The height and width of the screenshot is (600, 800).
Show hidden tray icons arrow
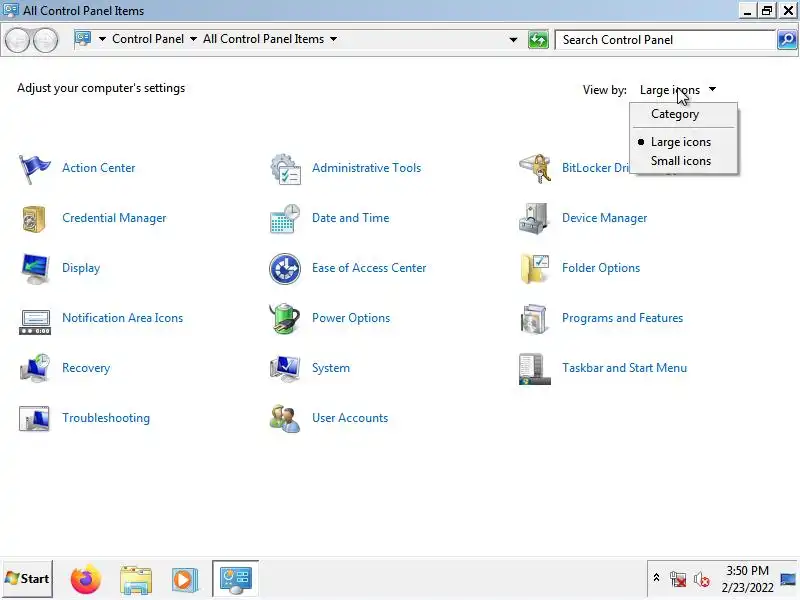pyautogui.click(x=657, y=578)
